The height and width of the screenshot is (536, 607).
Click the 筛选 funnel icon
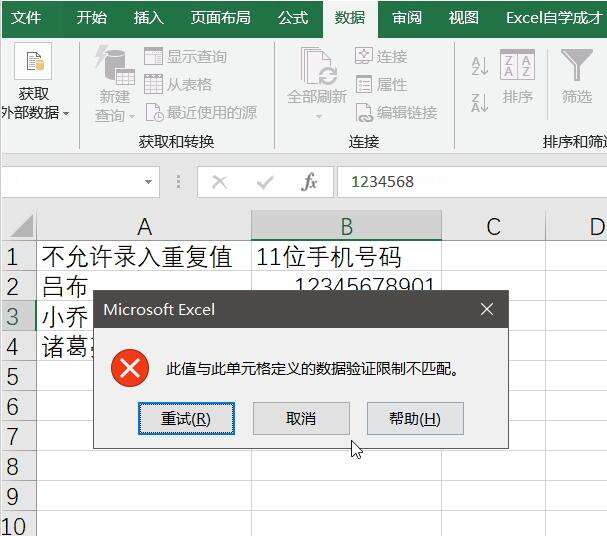pos(577,65)
